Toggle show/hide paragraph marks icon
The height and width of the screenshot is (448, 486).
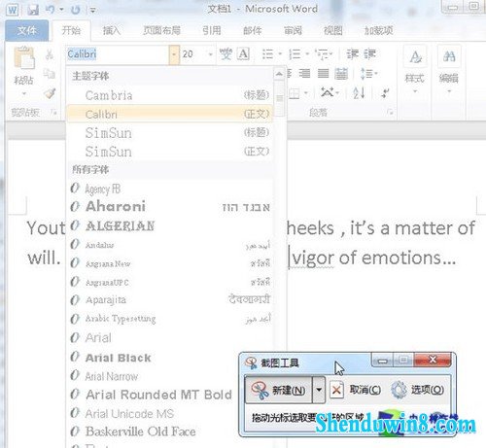pos(385,93)
